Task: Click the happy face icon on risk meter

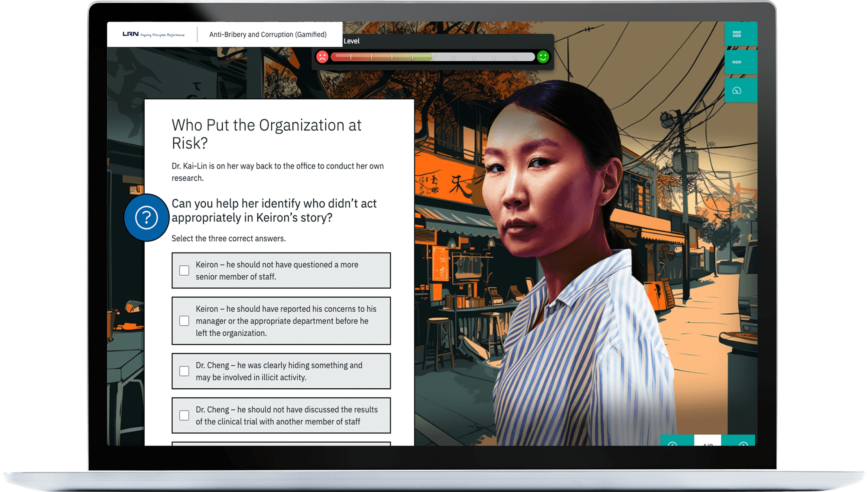Action: [543, 57]
